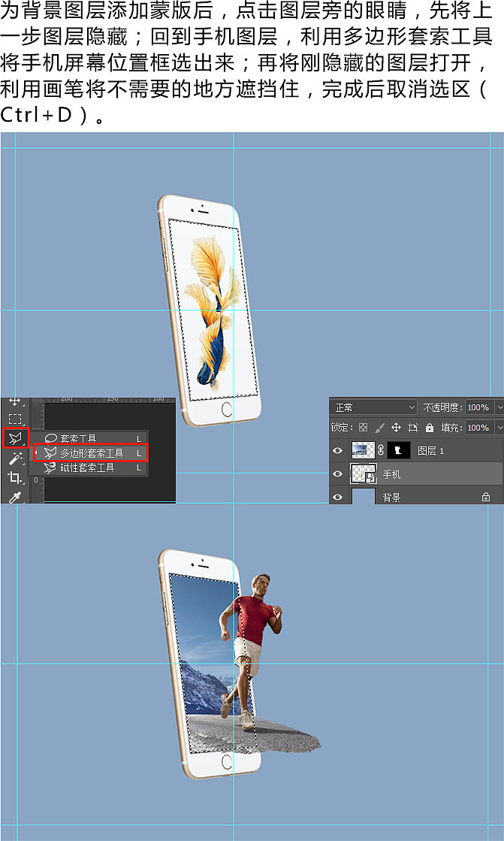
Task: Expand the 不透明度 opacity dropdown arrow
Action: (x=498, y=407)
